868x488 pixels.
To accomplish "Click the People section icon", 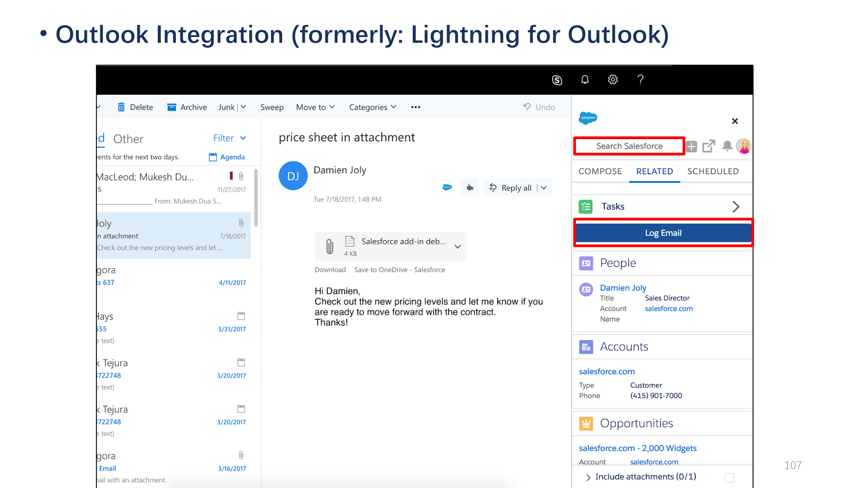I will tap(586, 263).
